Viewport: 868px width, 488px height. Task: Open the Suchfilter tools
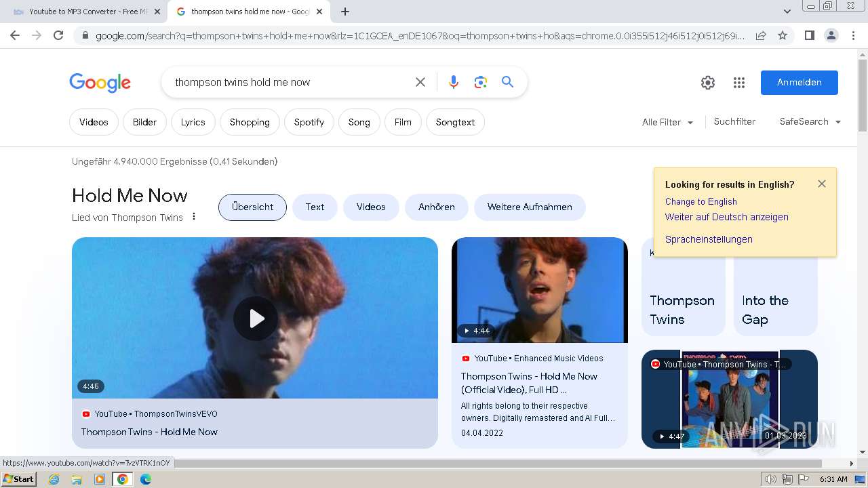click(x=734, y=121)
